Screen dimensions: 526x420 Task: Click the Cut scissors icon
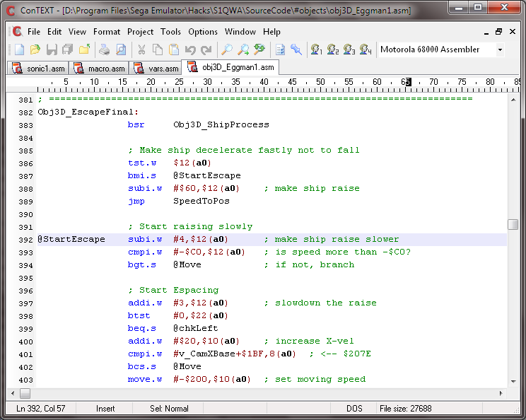(x=141, y=49)
